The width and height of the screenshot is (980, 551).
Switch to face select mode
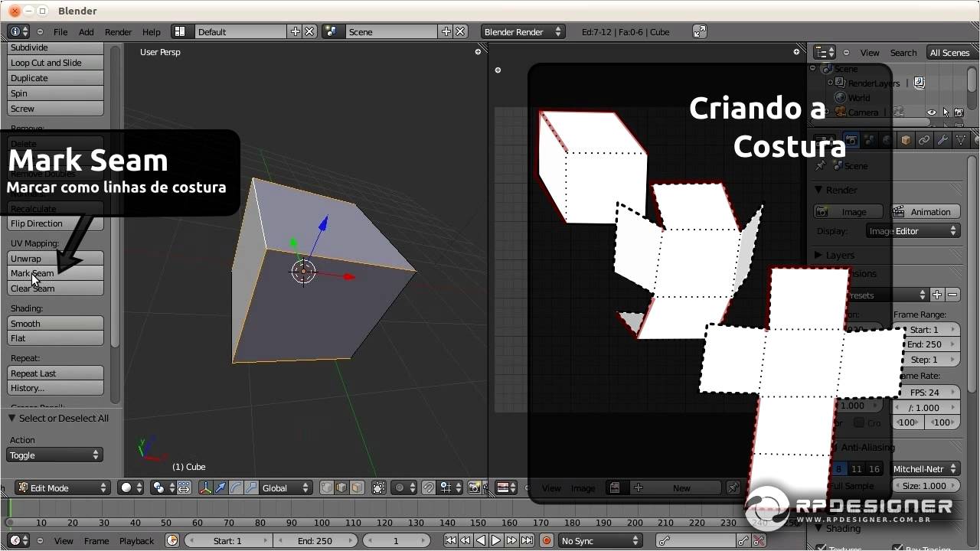coord(356,487)
